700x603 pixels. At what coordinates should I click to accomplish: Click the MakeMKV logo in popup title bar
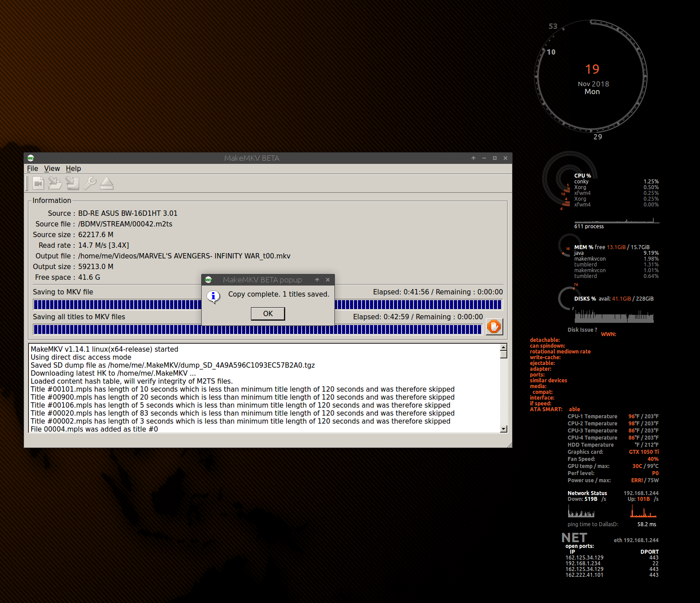[x=208, y=280]
